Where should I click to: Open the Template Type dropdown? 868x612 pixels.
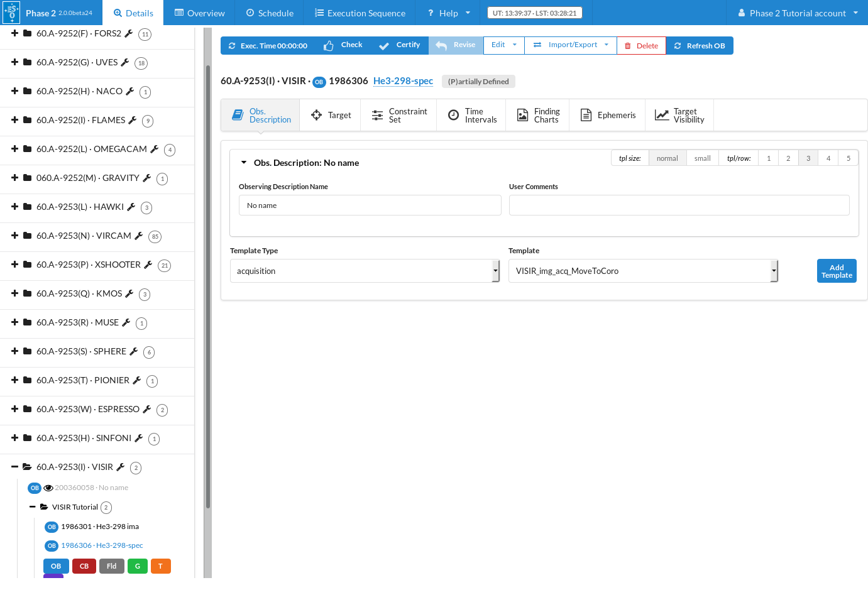[365, 271]
